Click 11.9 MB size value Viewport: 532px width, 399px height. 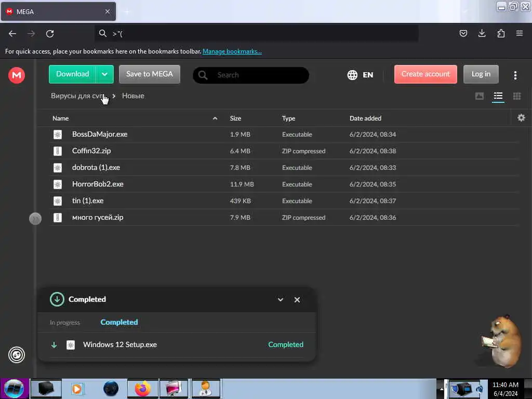click(242, 184)
